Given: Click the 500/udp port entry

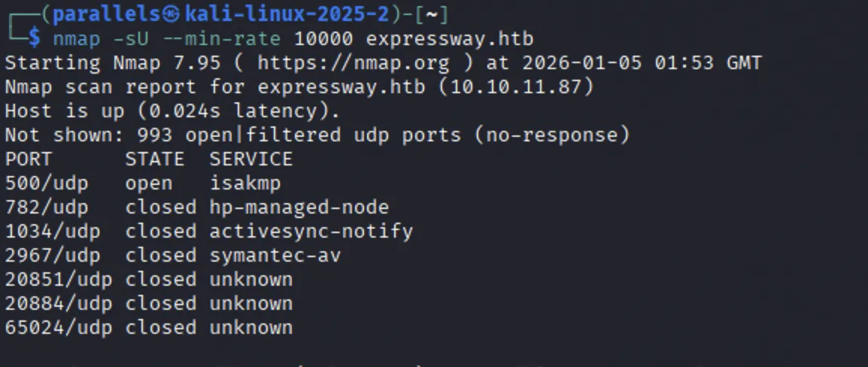Looking at the screenshot, I should 47,183.
